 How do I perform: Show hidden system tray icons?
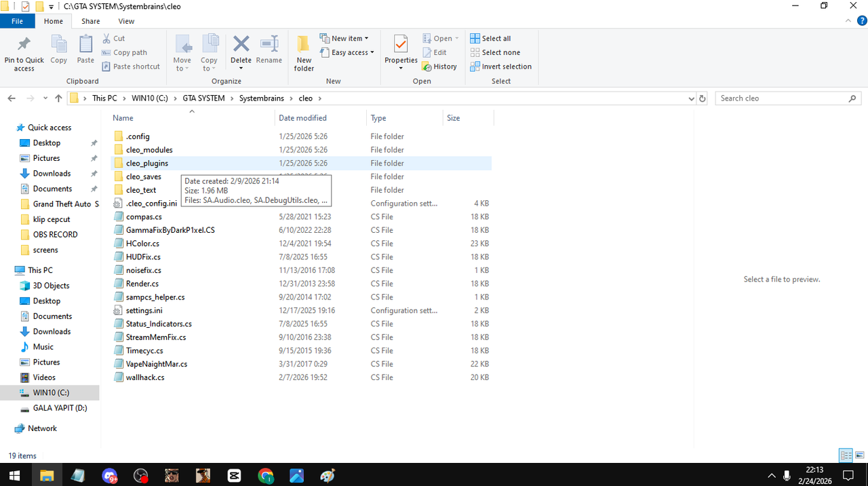(x=771, y=475)
